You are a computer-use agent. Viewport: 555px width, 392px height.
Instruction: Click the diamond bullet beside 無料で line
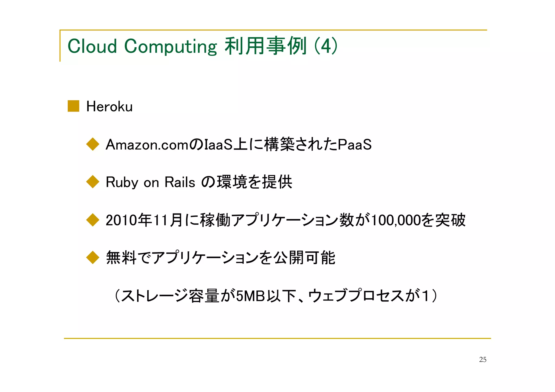(x=93, y=257)
